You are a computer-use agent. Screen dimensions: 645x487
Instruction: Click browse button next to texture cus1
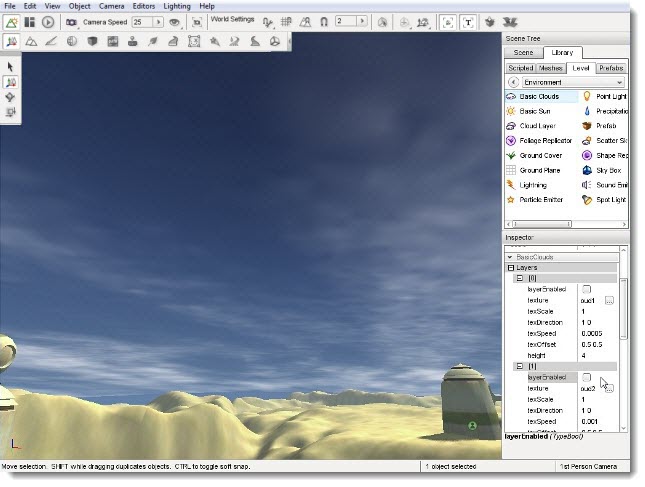[609, 300]
